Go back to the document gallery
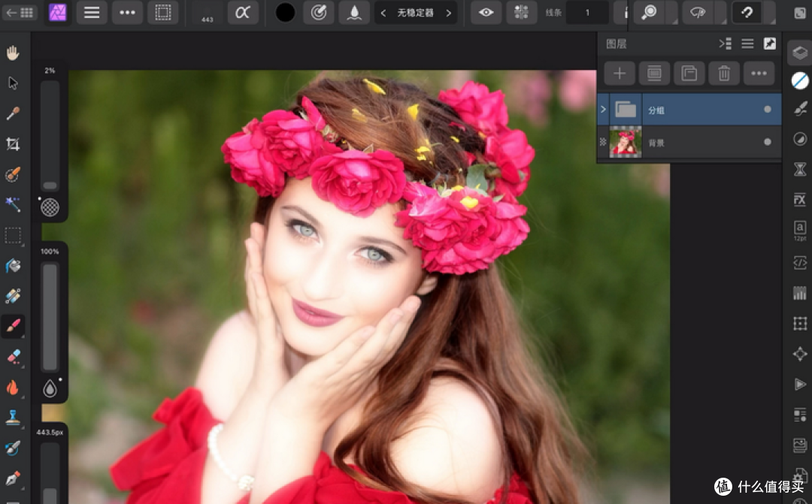Screen dimensions: 812x504 (x=19, y=13)
